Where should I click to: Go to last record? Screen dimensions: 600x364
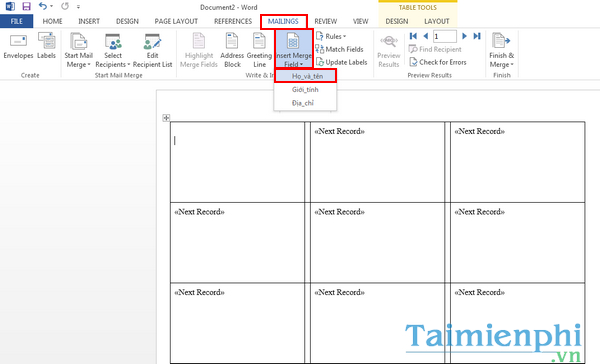[x=477, y=36]
